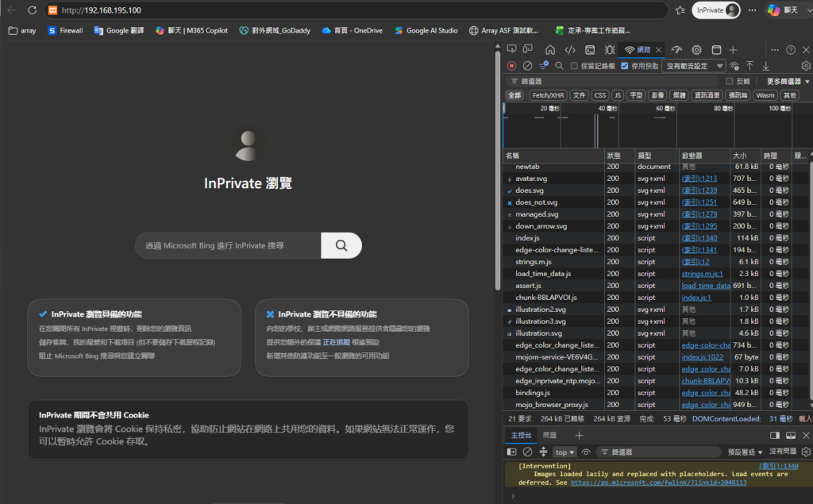813x504 pixels.
Task: Expand the 更多篩選器 dropdown
Action: (788, 82)
